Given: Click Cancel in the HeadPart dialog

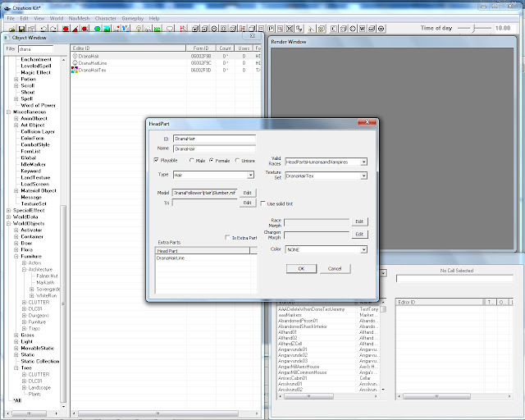Looking at the screenshot, I should 335,268.
